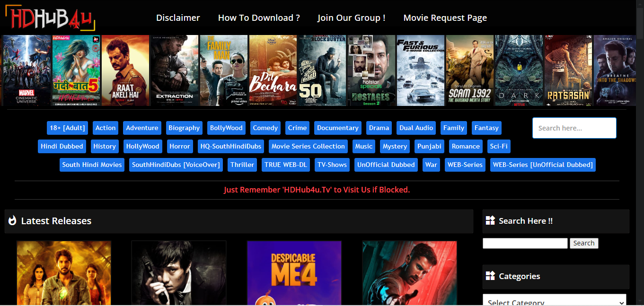The image size is (644, 306).
Task: Select the Thriller tag
Action: point(242,165)
